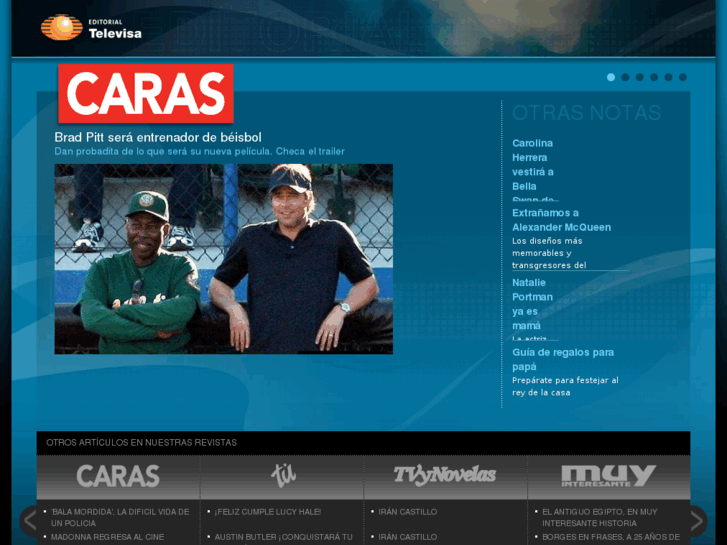Show previous magazines with left arrow
This screenshot has width=727, height=545.
point(30,520)
